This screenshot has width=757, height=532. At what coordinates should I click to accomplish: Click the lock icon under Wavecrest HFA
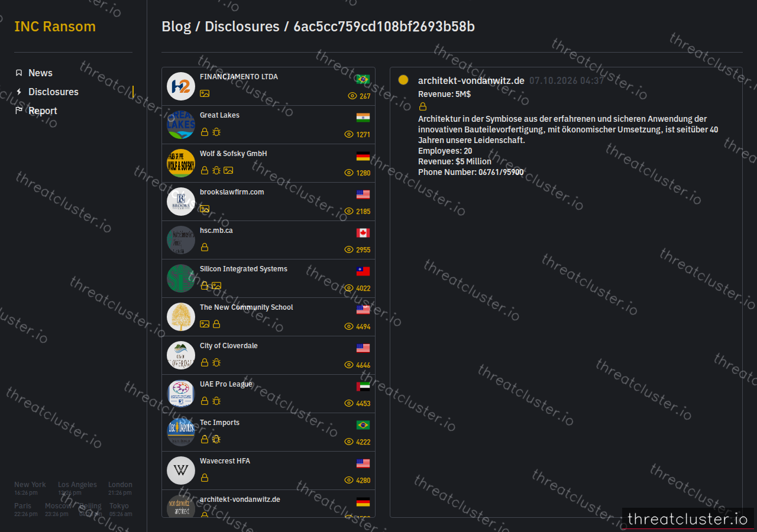click(x=205, y=478)
